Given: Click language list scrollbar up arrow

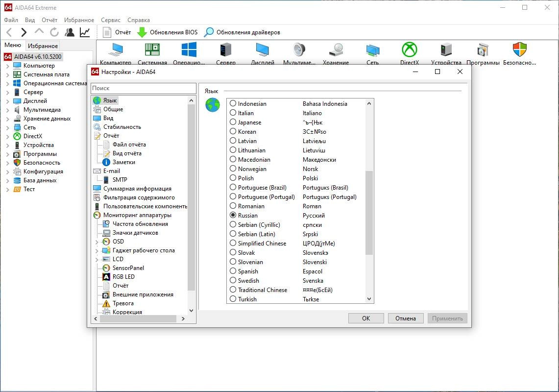Looking at the screenshot, I should [x=369, y=103].
